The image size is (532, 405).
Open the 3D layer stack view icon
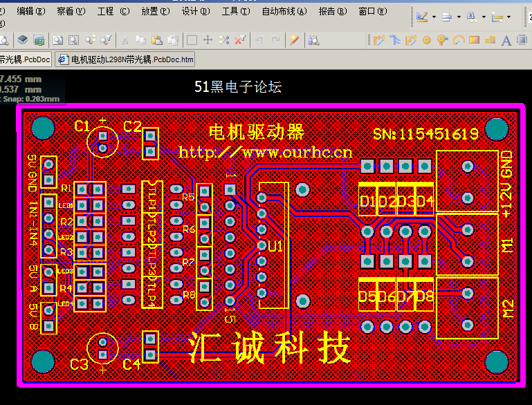[22, 40]
